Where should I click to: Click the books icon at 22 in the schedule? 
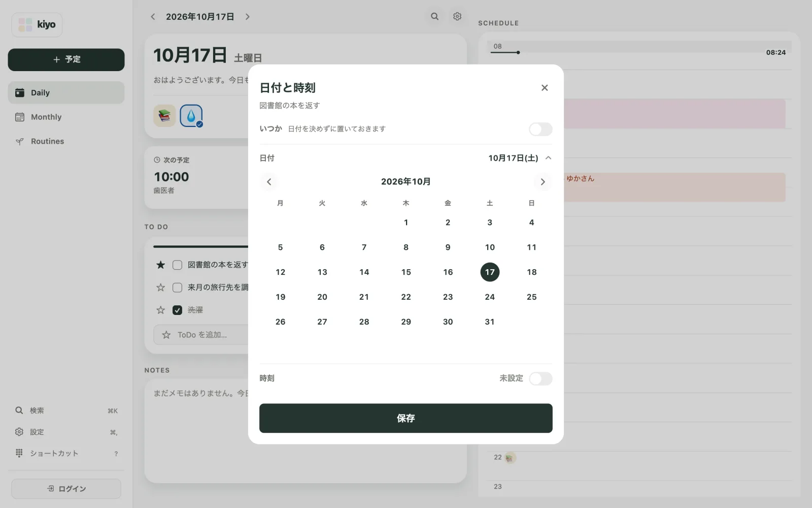[x=510, y=458]
